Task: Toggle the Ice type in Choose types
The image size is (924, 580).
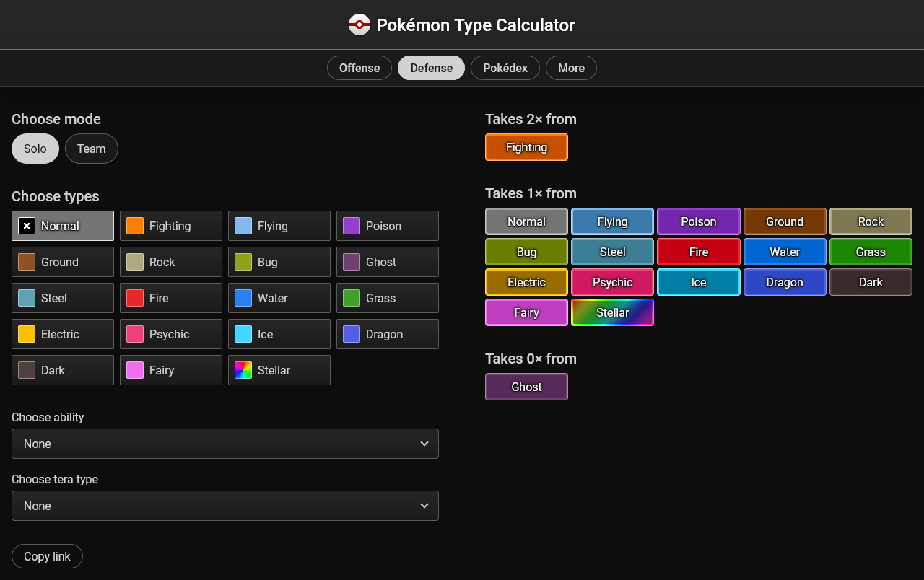Action: [279, 334]
